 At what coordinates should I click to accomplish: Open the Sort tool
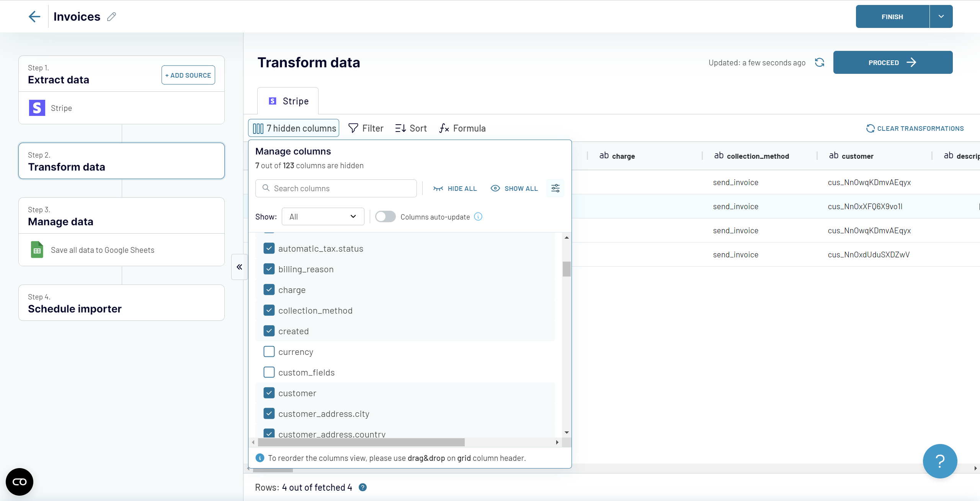[410, 128]
